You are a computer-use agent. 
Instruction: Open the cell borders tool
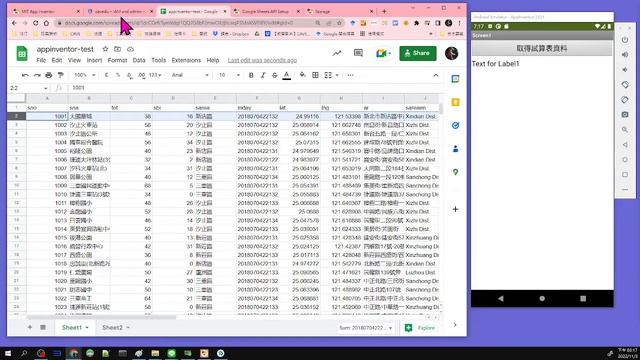click(x=315, y=75)
